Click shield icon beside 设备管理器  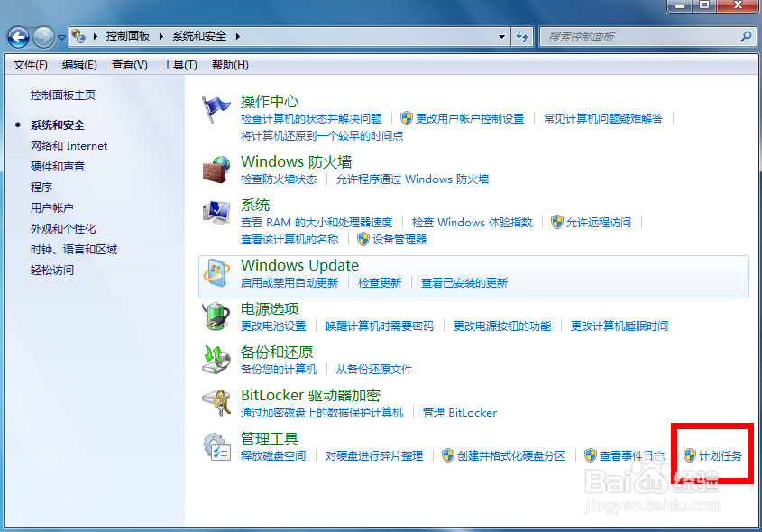click(363, 239)
